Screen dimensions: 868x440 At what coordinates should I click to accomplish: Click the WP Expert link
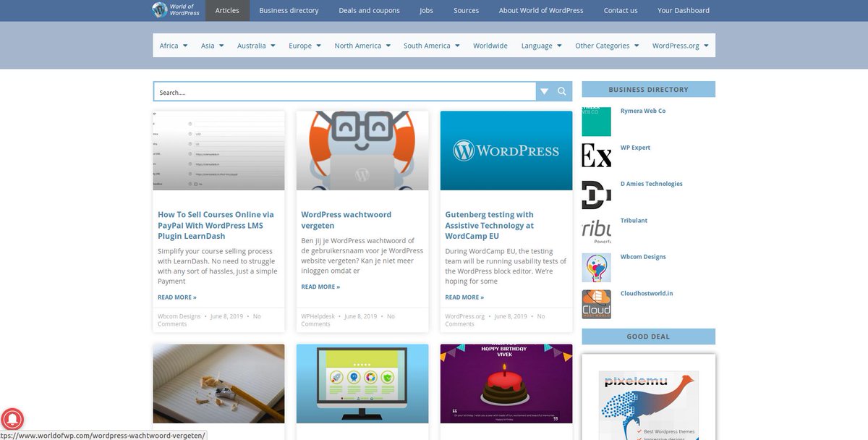pos(635,148)
